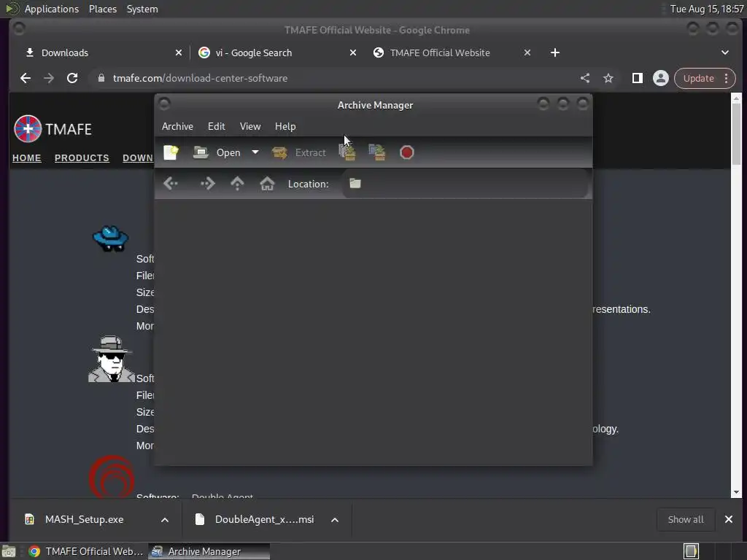Screen dimensions: 747x560
Task: Close the Chrome downloads bar
Action: point(729,519)
